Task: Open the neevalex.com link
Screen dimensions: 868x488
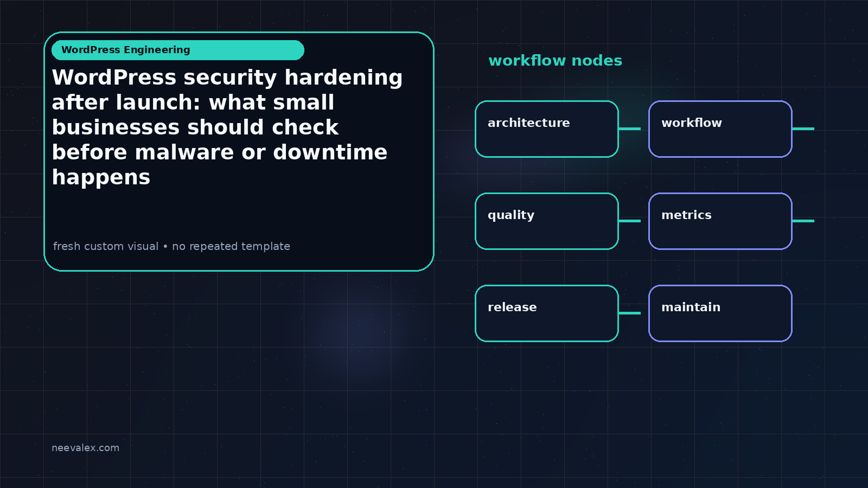Action: pyautogui.click(x=85, y=448)
